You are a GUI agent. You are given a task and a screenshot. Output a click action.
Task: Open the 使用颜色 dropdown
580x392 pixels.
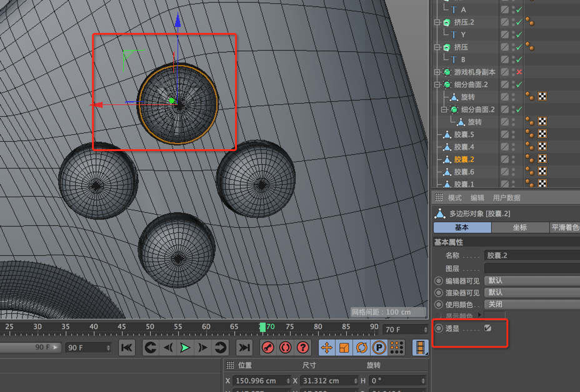pos(532,305)
